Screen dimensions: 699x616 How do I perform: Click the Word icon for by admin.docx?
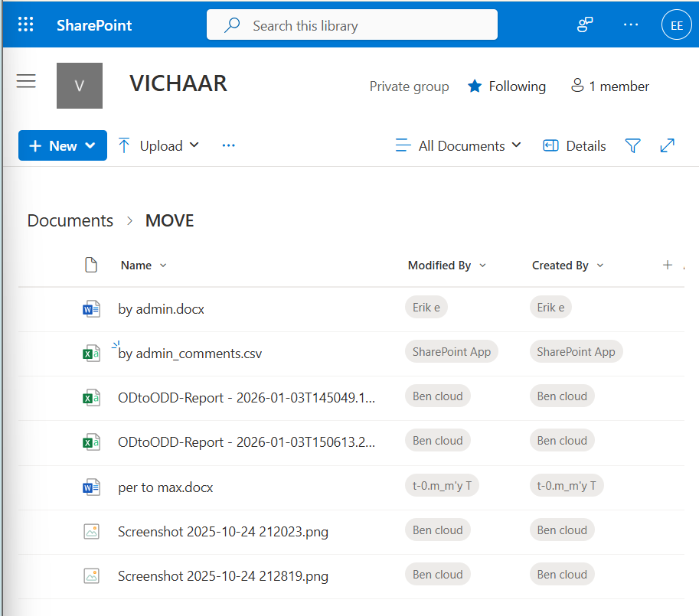click(x=91, y=308)
